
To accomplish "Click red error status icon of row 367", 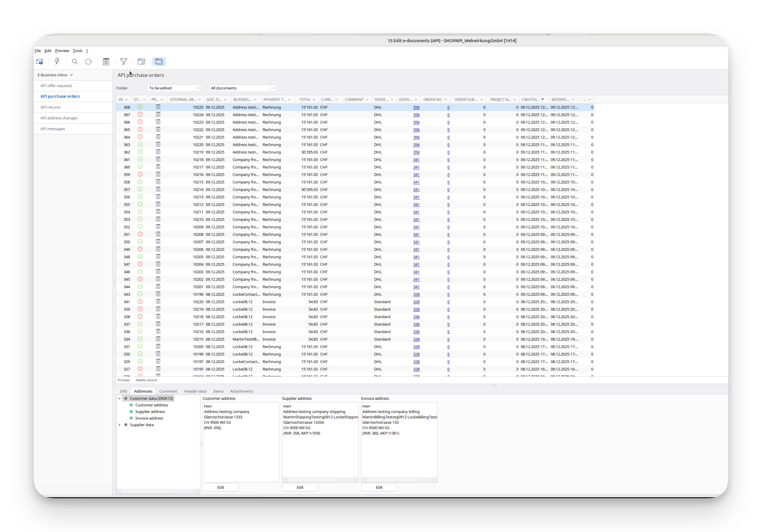I will (x=140, y=115).
